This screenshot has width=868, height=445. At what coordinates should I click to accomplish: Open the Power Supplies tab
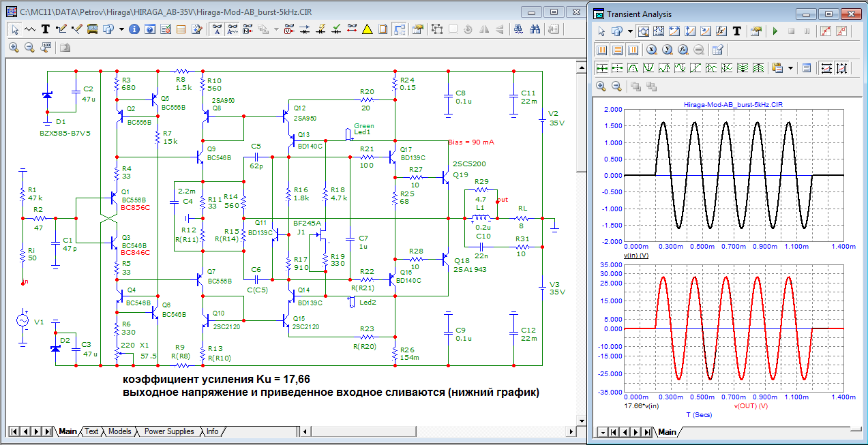(x=168, y=431)
